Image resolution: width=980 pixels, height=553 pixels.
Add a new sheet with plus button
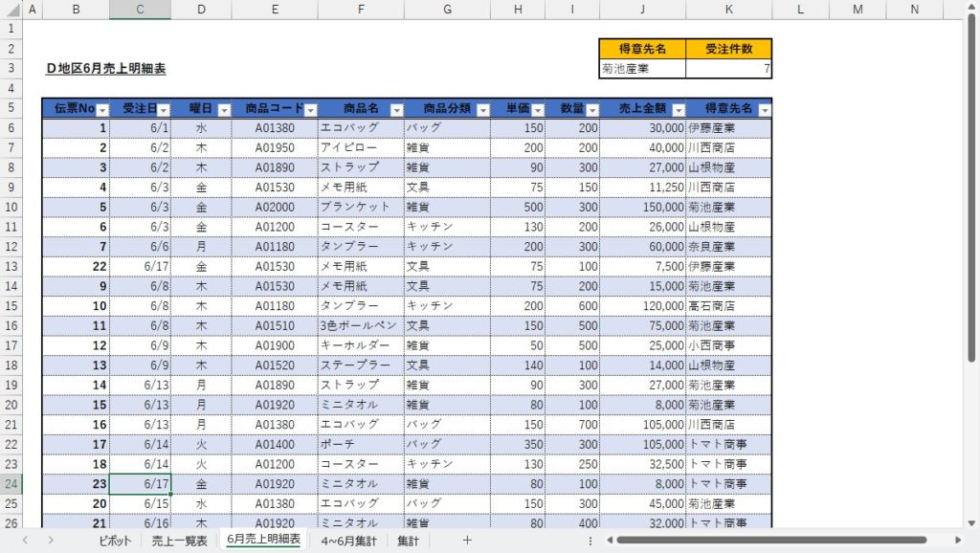(467, 541)
